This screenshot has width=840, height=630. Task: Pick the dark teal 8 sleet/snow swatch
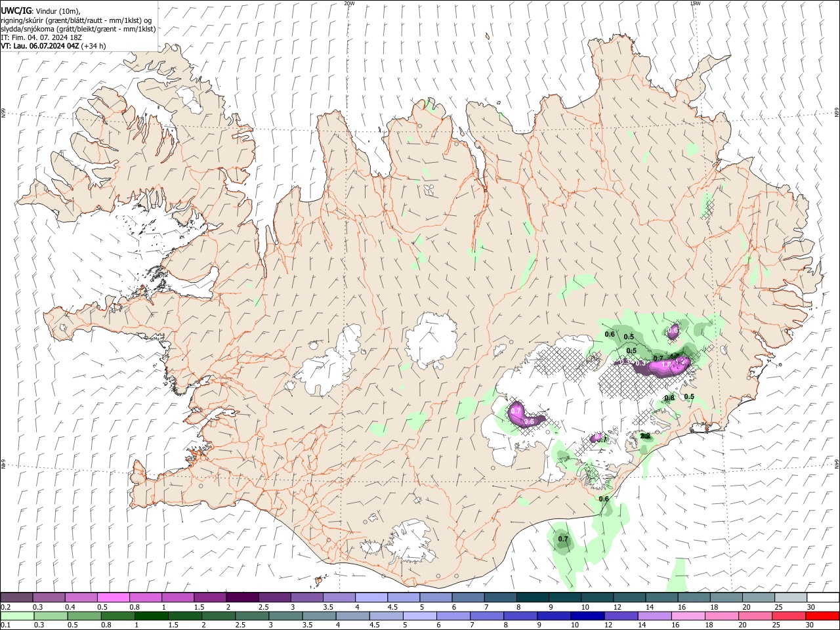(532, 597)
